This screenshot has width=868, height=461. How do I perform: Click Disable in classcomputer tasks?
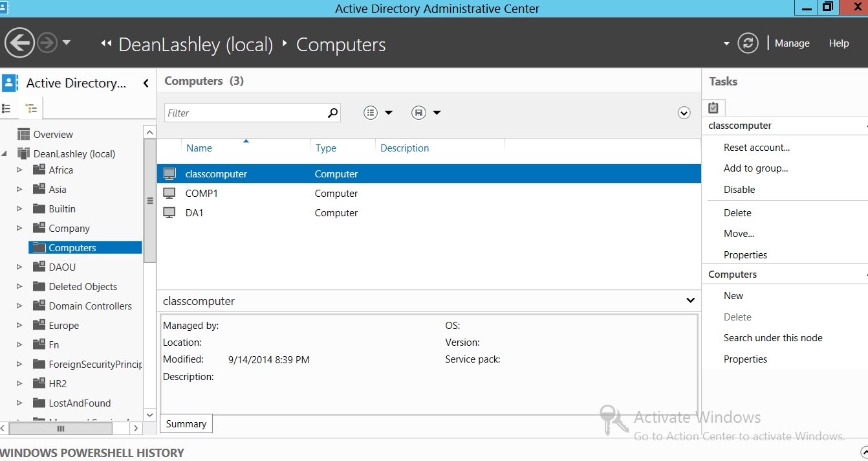(x=739, y=189)
